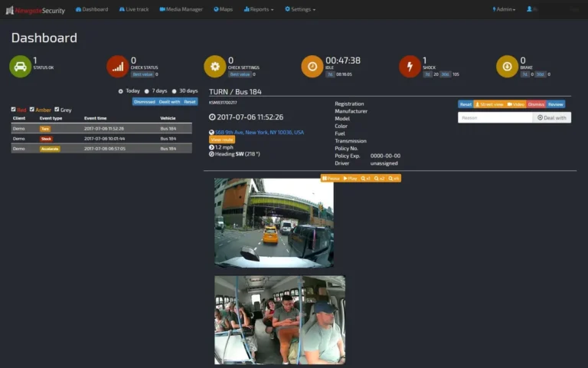The image size is (588, 368).
Task: Set video zoom to x2
Action: tap(380, 179)
